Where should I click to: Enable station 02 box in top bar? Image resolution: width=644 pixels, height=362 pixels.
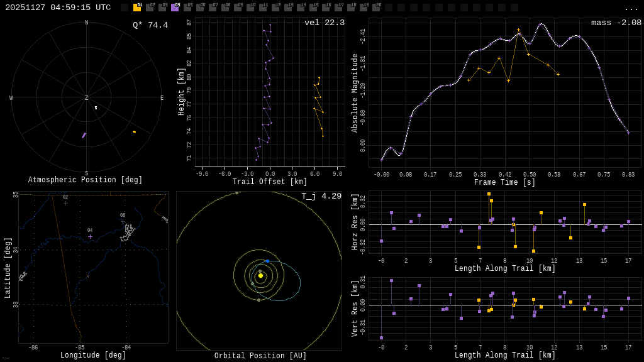pos(150,8)
